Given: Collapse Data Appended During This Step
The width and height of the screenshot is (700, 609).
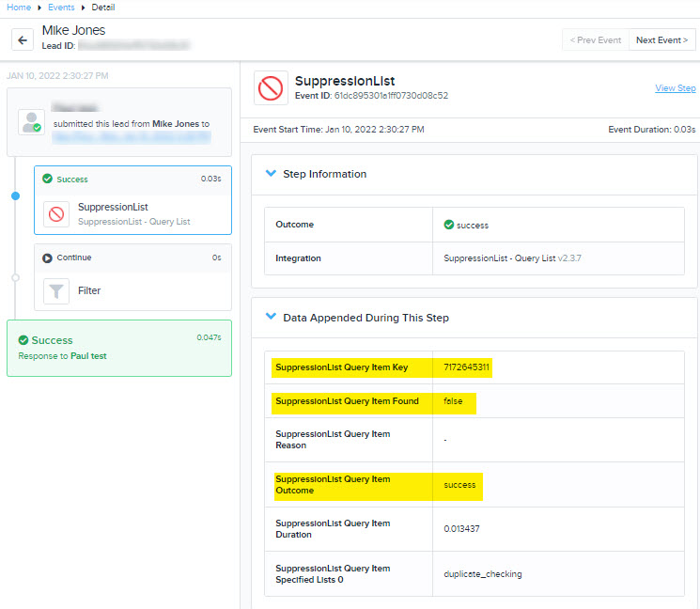Looking at the screenshot, I should pyautogui.click(x=271, y=317).
